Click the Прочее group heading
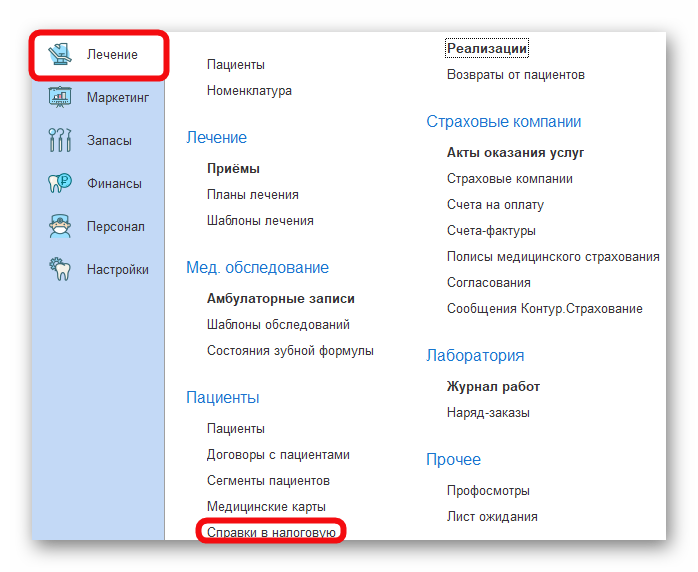 [453, 459]
